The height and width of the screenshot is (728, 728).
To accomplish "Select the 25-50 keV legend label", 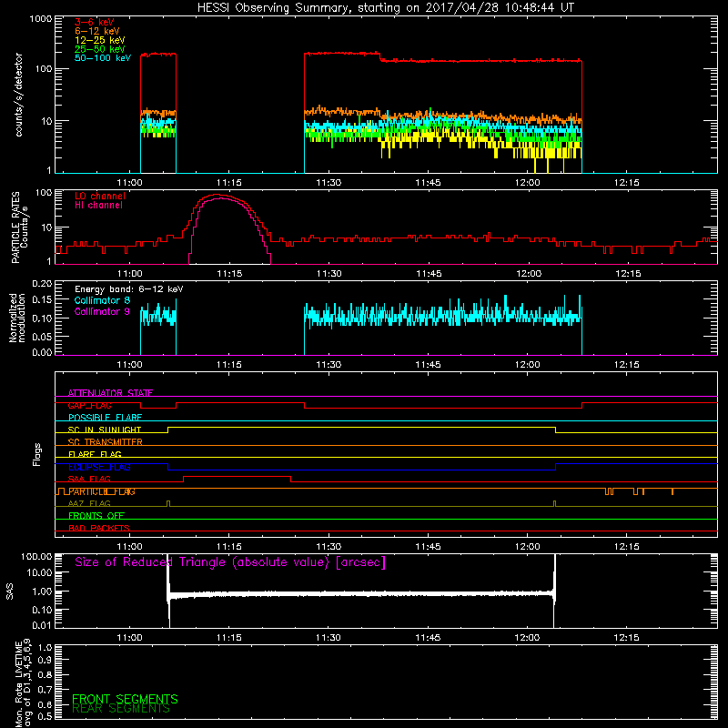I will [x=100, y=49].
